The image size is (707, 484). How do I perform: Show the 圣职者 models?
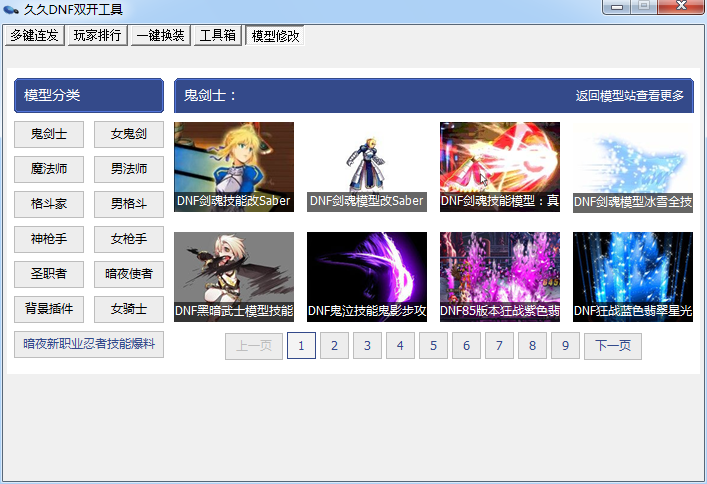coord(49,274)
